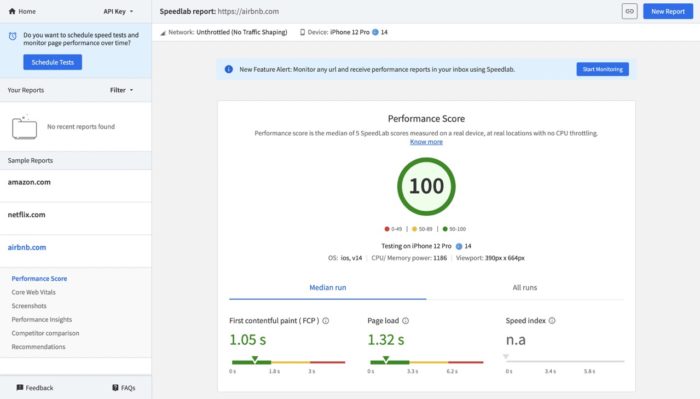Open the API Key dropdown
The height and width of the screenshot is (399, 700).
[x=118, y=11]
